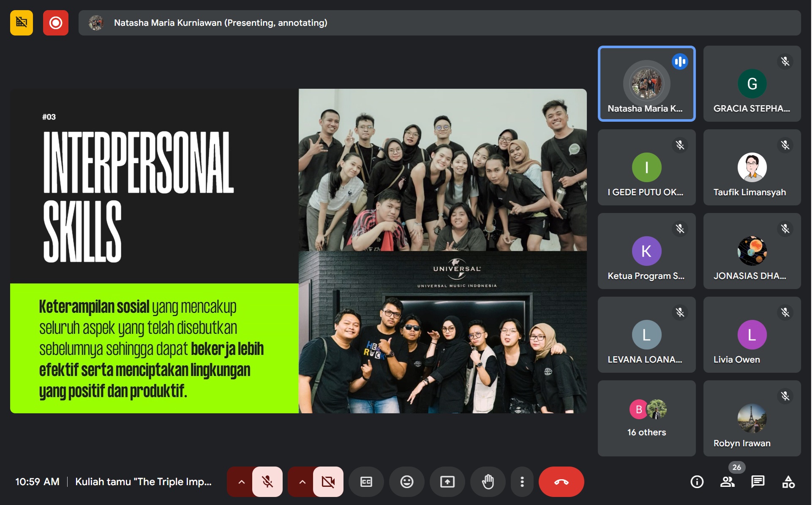
Task: Toggle closed captions
Action: [366, 482]
